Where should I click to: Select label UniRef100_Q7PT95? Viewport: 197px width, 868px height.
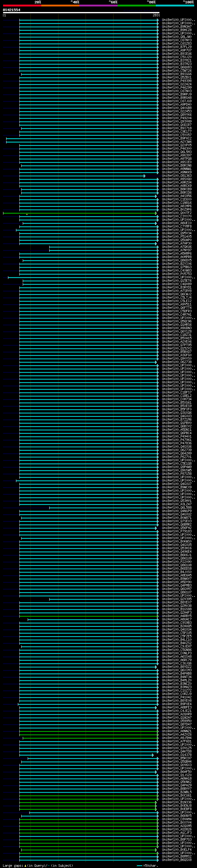click(177, 345)
